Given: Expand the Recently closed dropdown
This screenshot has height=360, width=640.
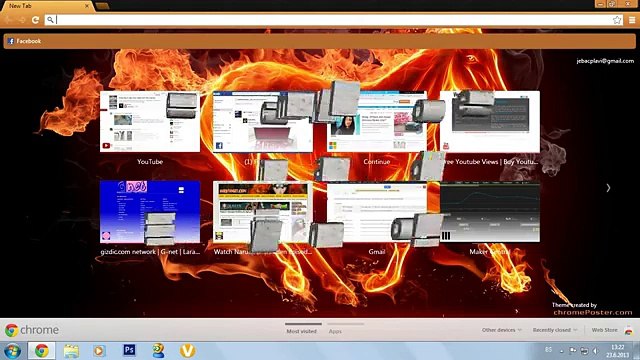Looking at the screenshot, I should click(x=555, y=330).
